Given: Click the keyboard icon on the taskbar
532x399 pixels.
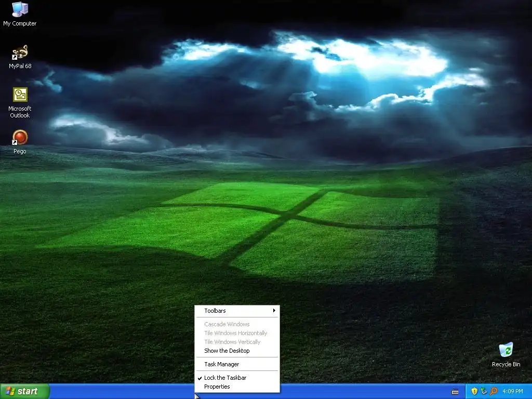Looking at the screenshot, I should [455, 392].
